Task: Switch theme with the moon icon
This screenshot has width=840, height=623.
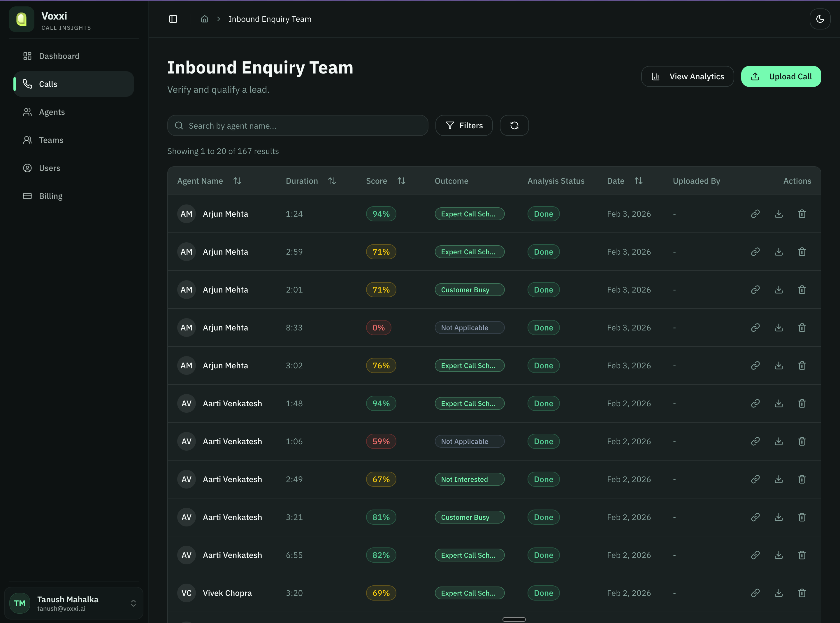Action: tap(820, 19)
